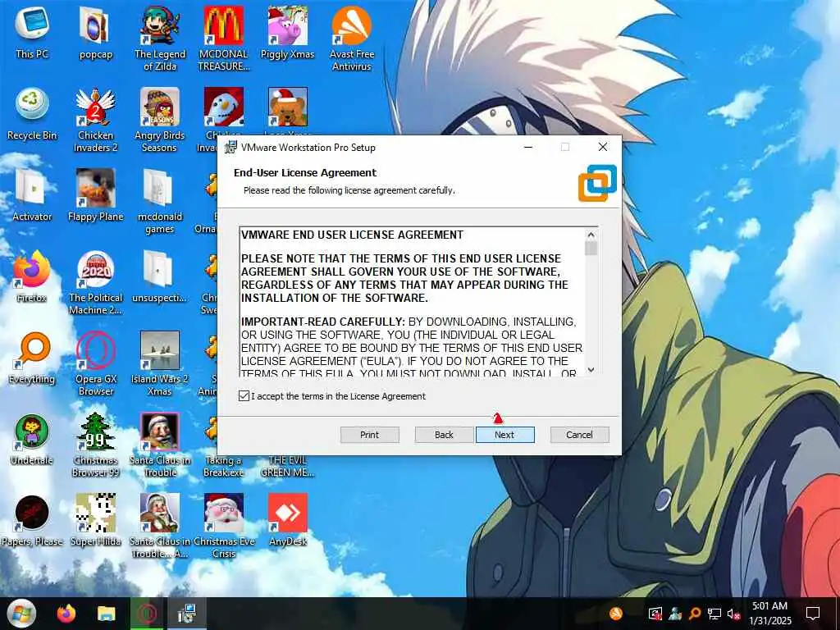Image resolution: width=840 pixels, height=630 pixels.
Task: Open This PC desktop icon
Action: click(32, 33)
